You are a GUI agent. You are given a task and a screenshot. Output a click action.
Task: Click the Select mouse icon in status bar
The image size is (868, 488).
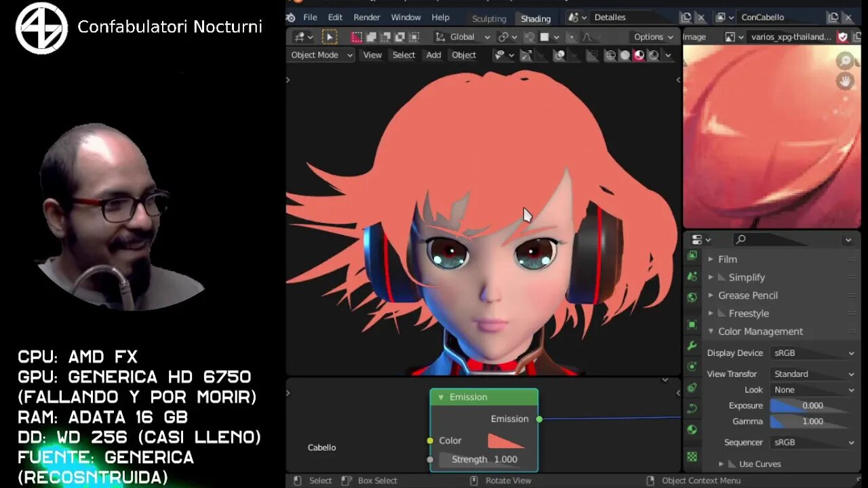point(297,481)
